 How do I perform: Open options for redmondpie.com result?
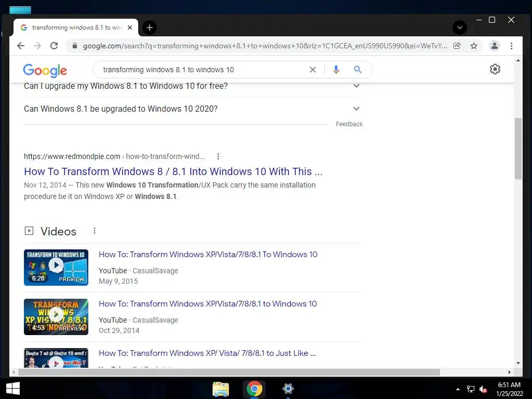[218, 156]
